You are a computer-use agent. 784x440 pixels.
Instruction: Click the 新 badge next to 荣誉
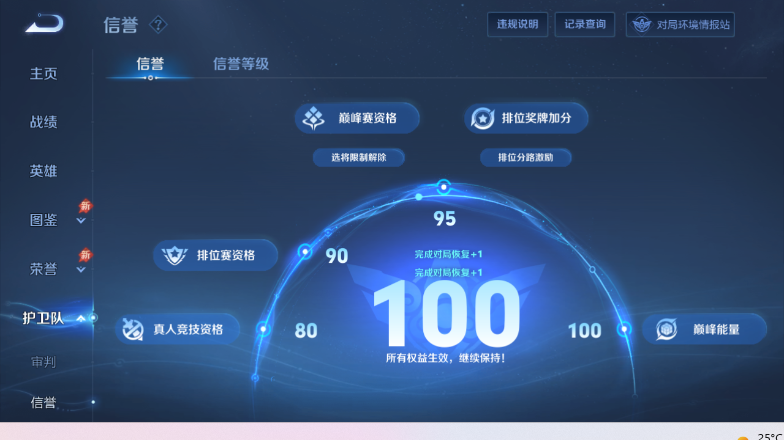click(x=86, y=255)
